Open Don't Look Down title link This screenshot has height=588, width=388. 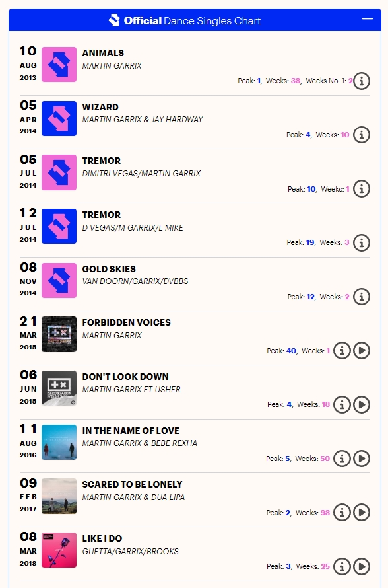pos(125,377)
